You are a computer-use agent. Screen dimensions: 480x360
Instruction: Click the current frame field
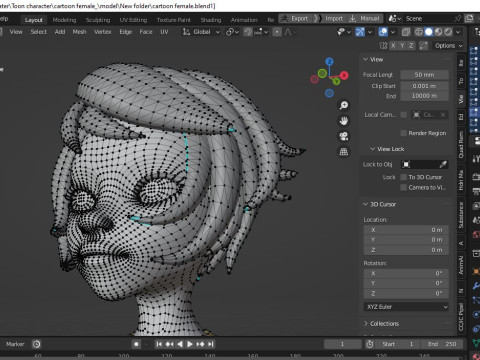point(342,344)
